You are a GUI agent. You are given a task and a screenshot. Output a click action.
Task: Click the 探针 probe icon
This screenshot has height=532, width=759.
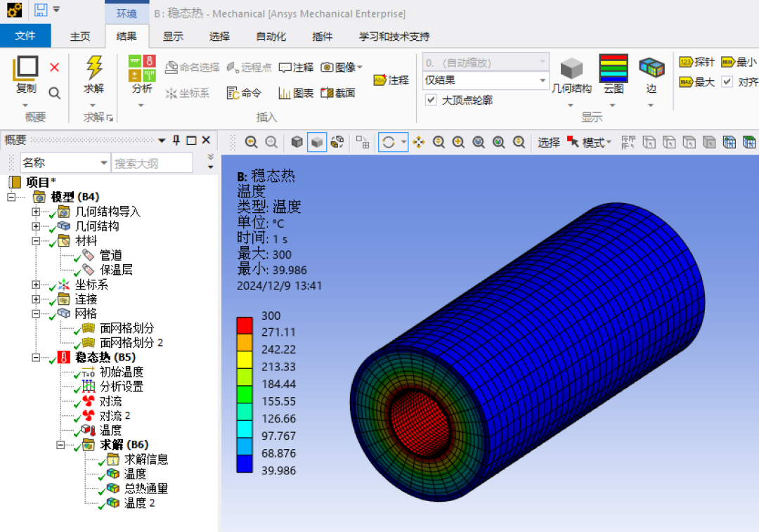click(x=686, y=62)
